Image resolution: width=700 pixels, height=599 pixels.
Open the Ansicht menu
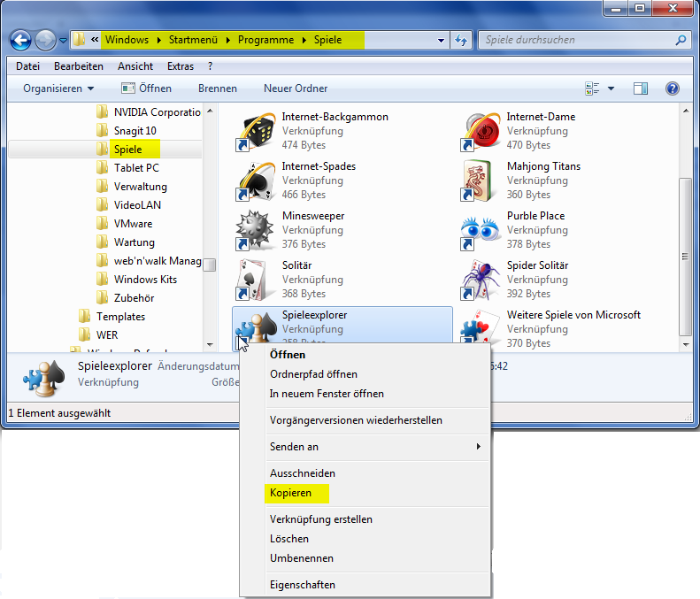(x=135, y=66)
